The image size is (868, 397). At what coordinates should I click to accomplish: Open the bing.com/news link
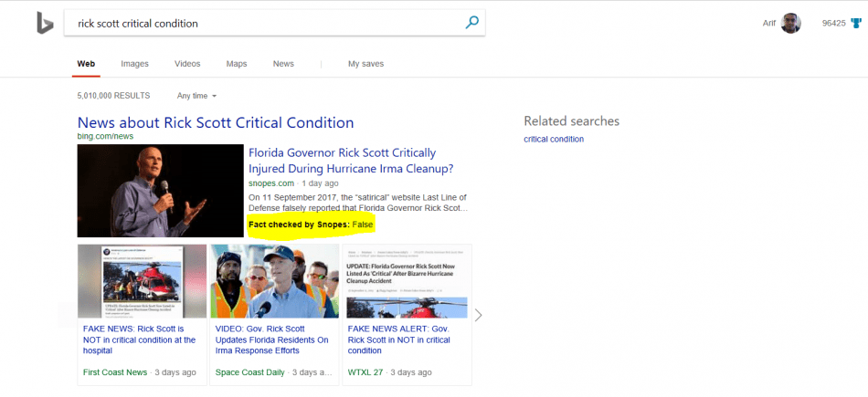[x=105, y=136]
